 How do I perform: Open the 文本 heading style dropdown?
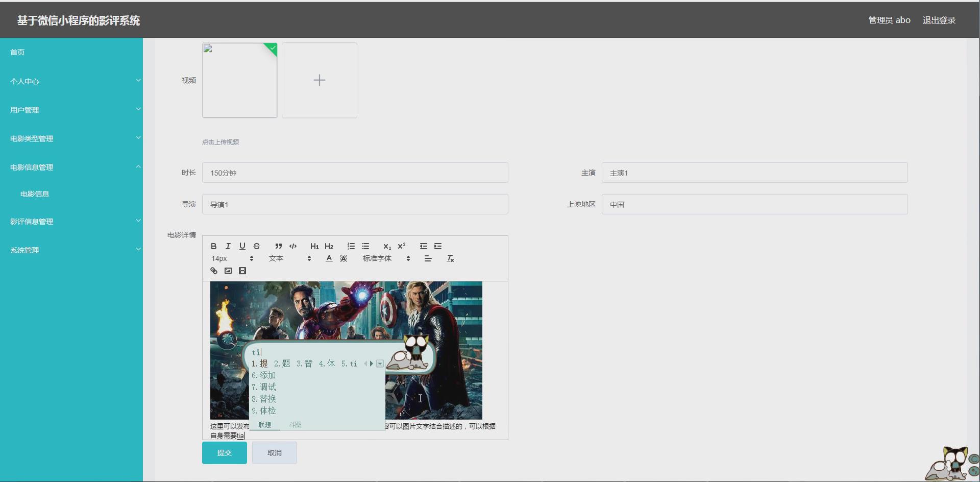point(290,258)
